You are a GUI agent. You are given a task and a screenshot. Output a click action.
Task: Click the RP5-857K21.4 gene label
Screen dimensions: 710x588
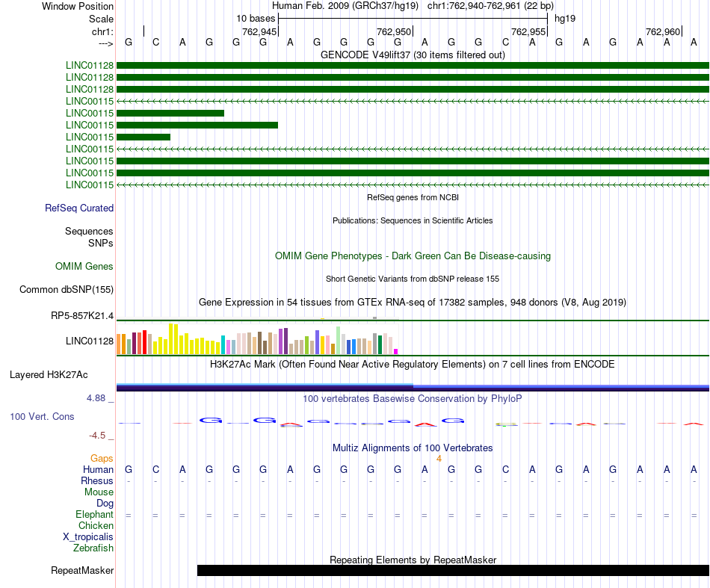(x=82, y=315)
